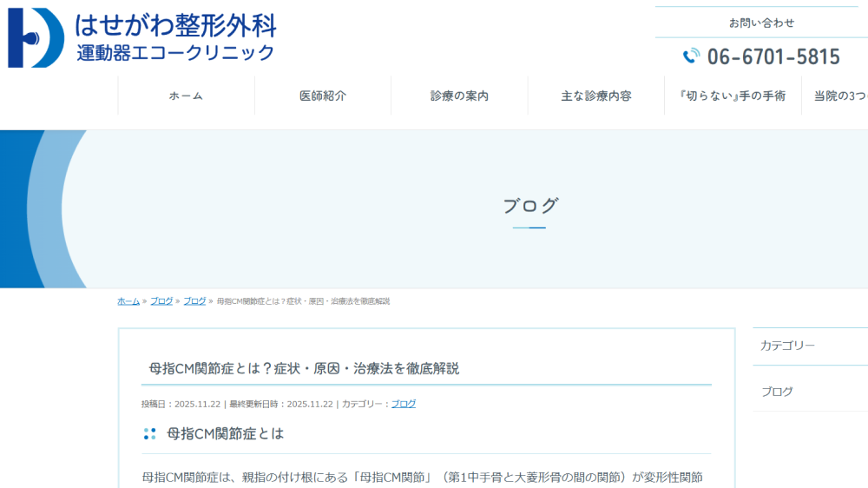The width and height of the screenshot is (868, 488).
Task: Click the カテゴリー sidebar heading
Action: tap(787, 346)
